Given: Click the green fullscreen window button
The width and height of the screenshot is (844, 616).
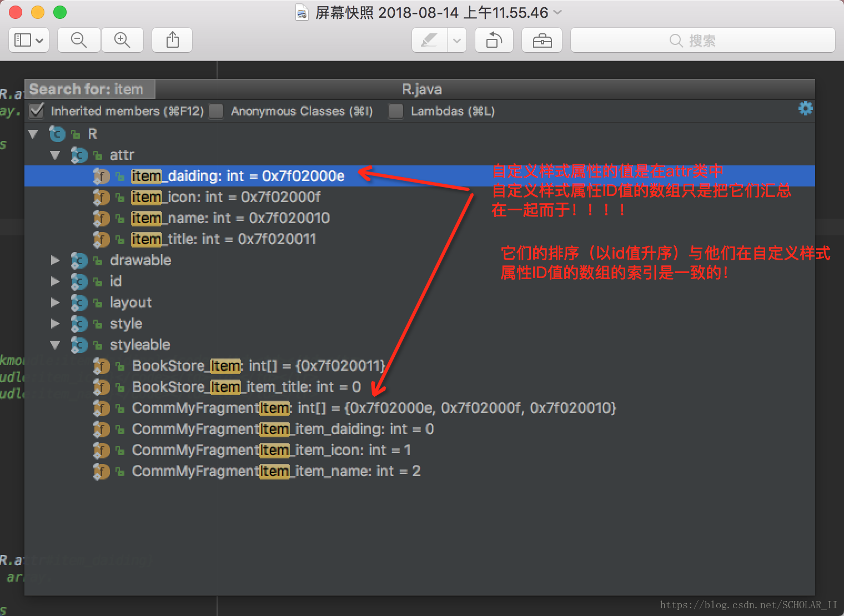Looking at the screenshot, I should click(60, 12).
